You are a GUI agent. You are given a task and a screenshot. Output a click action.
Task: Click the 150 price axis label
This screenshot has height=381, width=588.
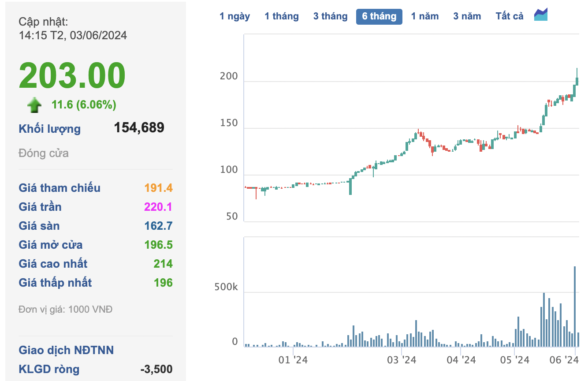click(229, 123)
